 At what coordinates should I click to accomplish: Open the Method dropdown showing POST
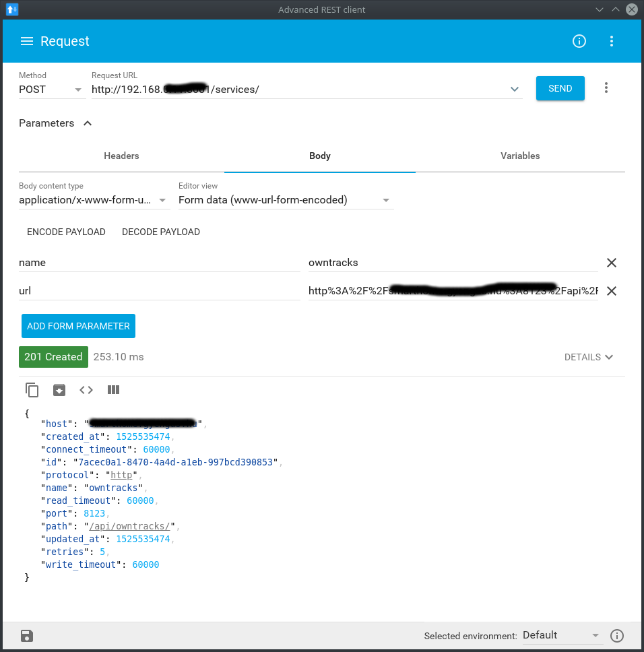click(x=51, y=90)
